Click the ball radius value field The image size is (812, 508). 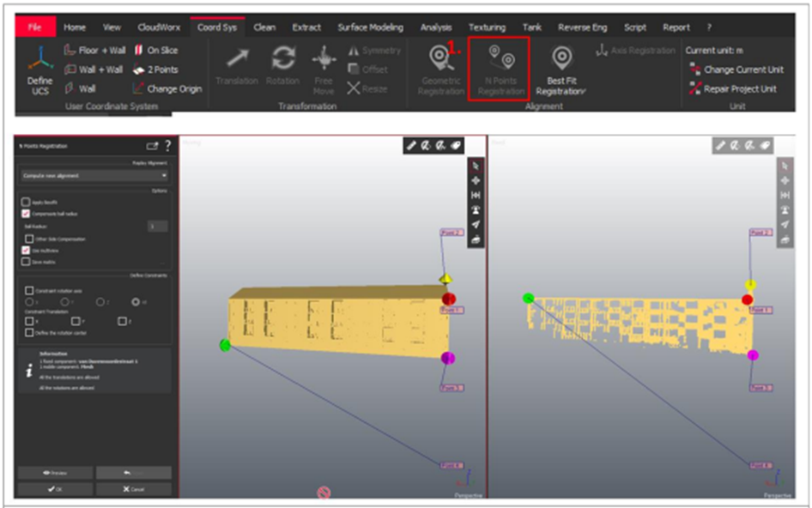click(x=157, y=227)
